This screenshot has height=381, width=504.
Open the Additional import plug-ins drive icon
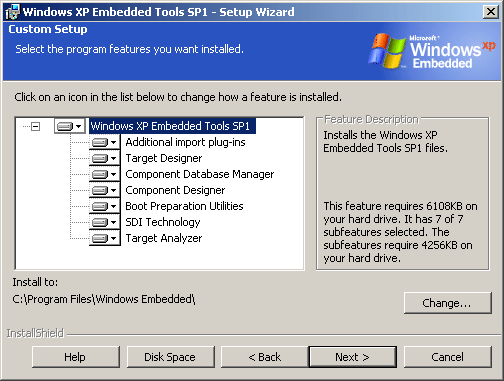click(x=104, y=142)
